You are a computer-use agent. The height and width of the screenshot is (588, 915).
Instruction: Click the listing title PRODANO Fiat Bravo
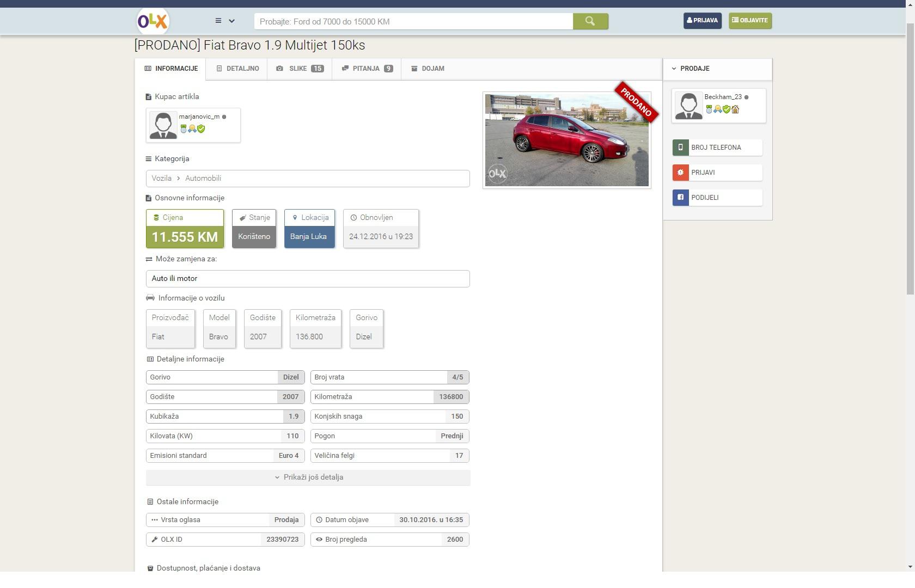(x=249, y=45)
